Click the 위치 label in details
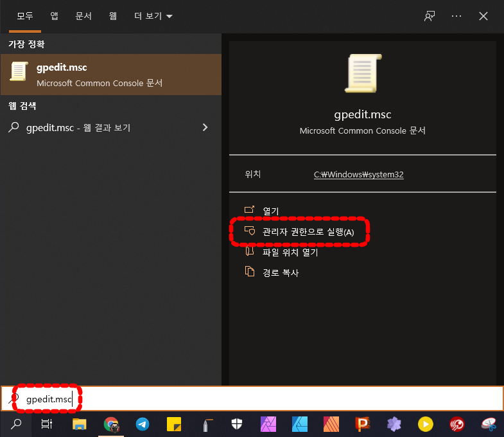 pyautogui.click(x=253, y=174)
